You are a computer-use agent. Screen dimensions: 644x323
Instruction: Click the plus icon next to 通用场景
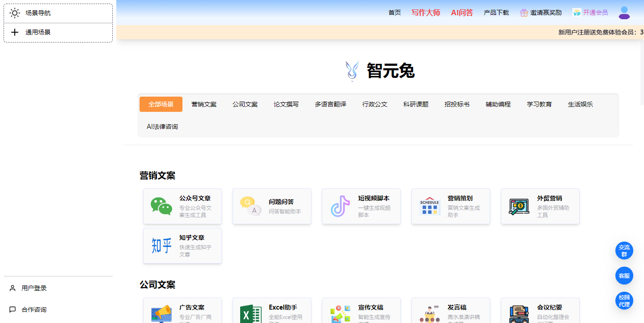tap(15, 32)
